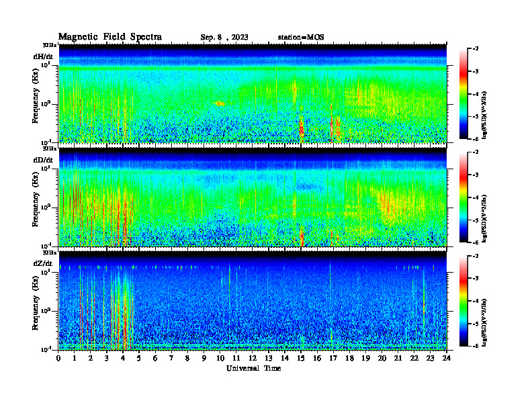Click the "32Hz" label atop the dH/dt panel

tap(50, 45)
